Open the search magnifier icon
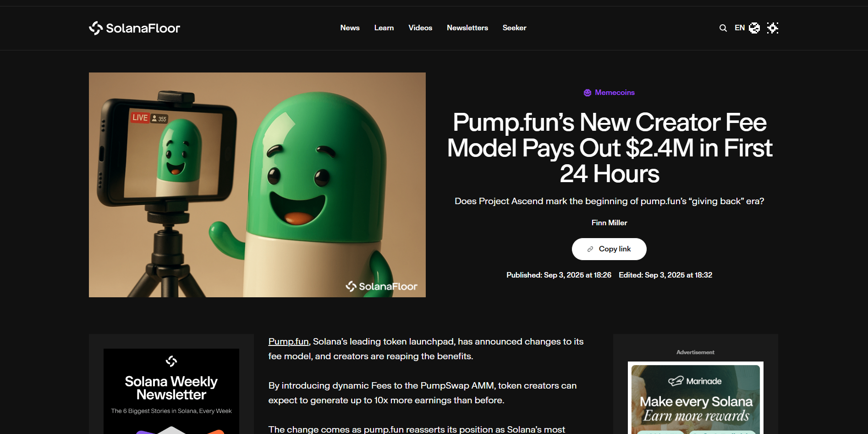This screenshot has height=434, width=868. (723, 28)
